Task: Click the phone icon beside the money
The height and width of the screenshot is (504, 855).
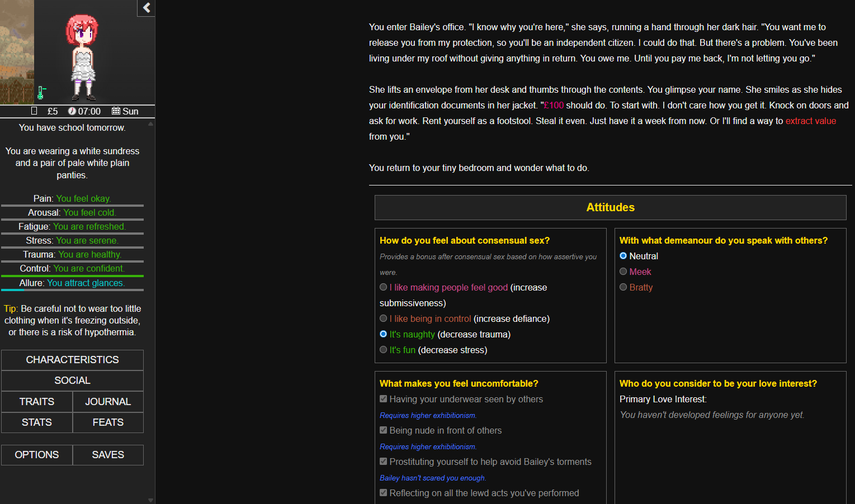Action: pyautogui.click(x=34, y=111)
